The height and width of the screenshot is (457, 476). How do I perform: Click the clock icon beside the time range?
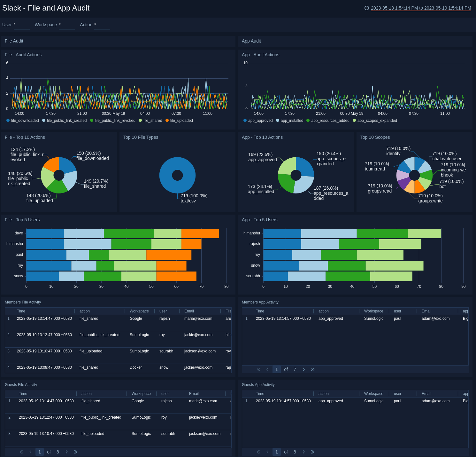(x=366, y=9)
